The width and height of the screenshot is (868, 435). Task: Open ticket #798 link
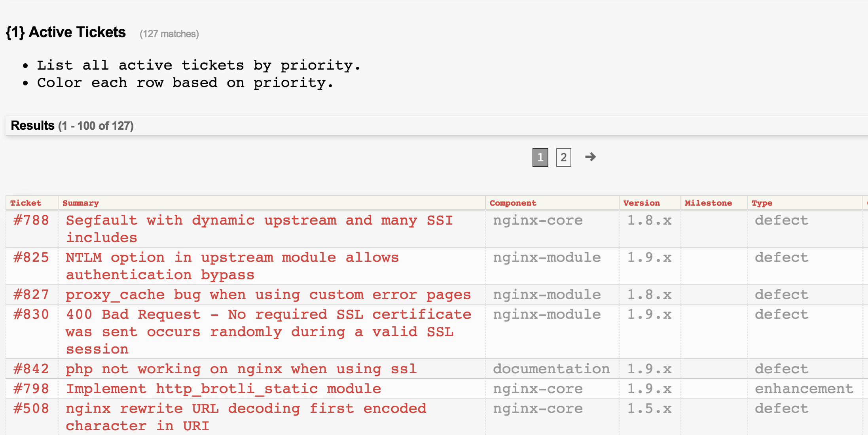pyautogui.click(x=31, y=389)
